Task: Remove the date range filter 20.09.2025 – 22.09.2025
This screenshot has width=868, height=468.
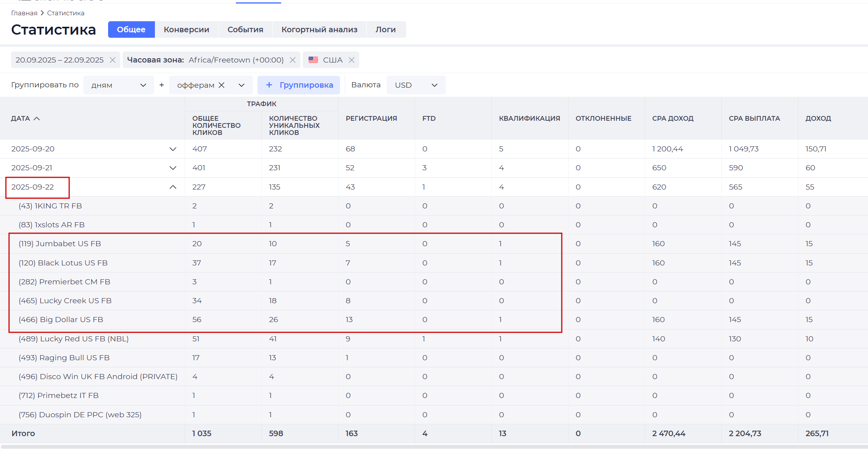Action: click(112, 60)
